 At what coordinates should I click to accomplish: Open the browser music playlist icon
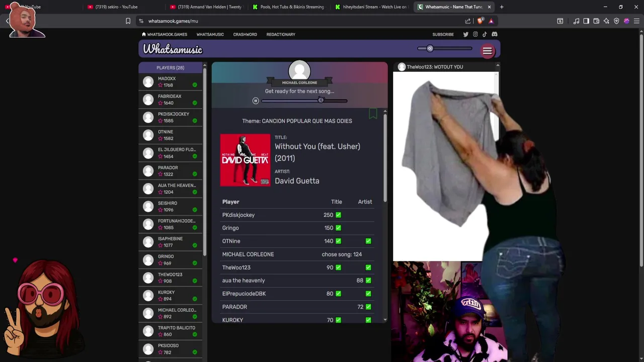coord(576,21)
